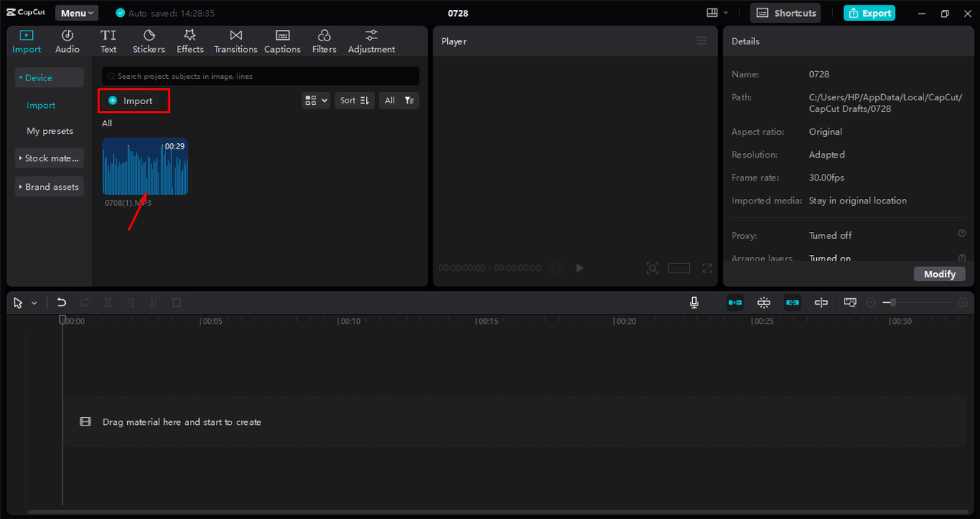Toggle main track magnet
This screenshot has width=980, height=519.
pyautogui.click(x=735, y=302)
